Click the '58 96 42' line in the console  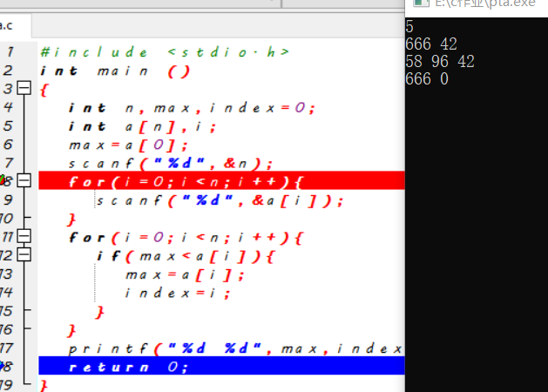[440, 62]
